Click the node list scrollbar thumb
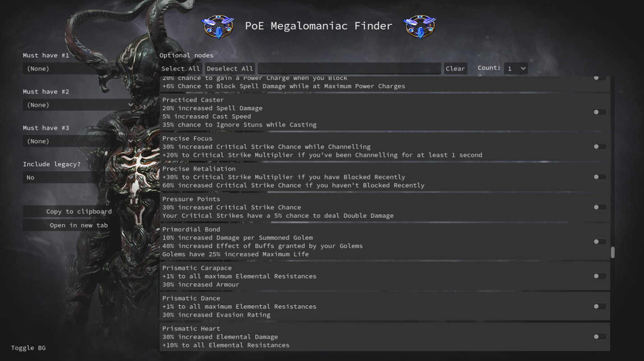 coord(612,253)
